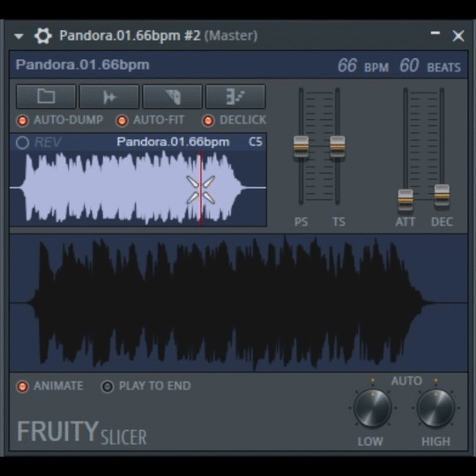Click the TS time stretch slider handle
Image resolution: width=476 pixels, height=476 pixels.
[338, 146]
